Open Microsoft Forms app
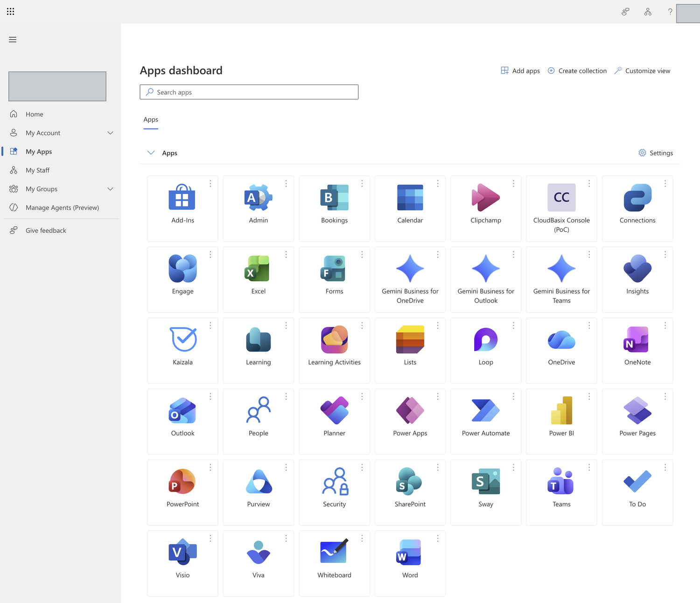 [334, 279]
